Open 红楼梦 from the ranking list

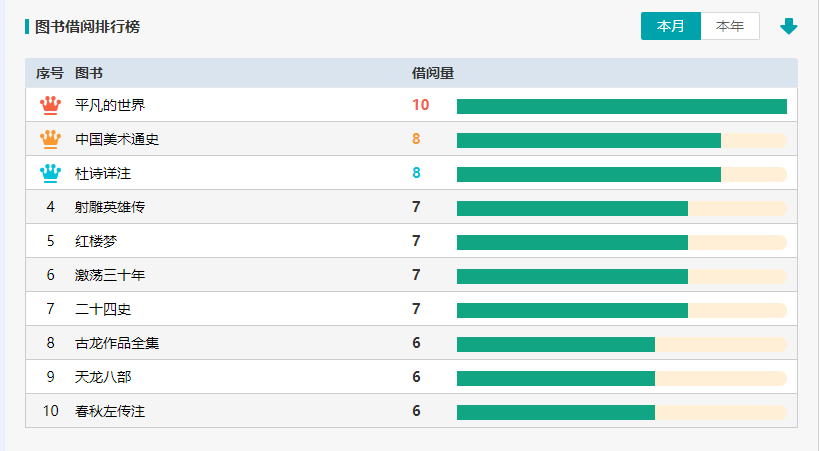click(96, 241)
